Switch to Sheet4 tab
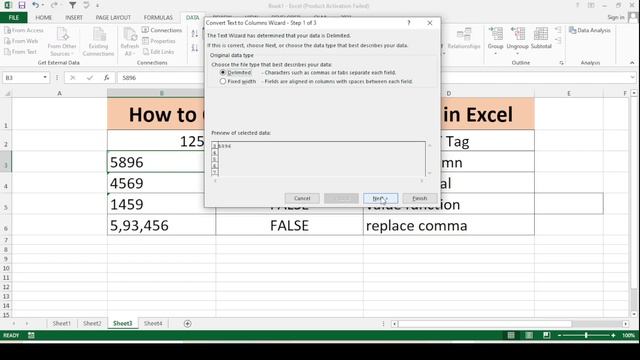This screenshot has height=360, width=640. tap(153, 323)
